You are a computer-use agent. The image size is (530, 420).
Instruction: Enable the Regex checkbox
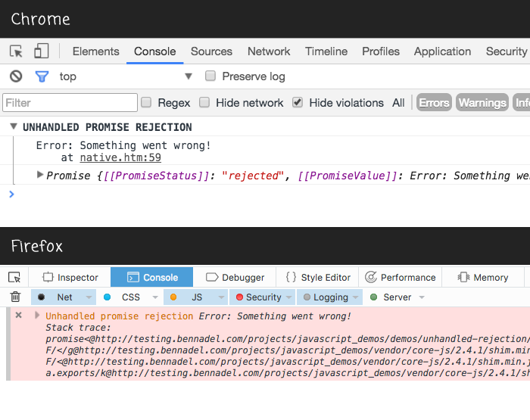coord(146,102)
